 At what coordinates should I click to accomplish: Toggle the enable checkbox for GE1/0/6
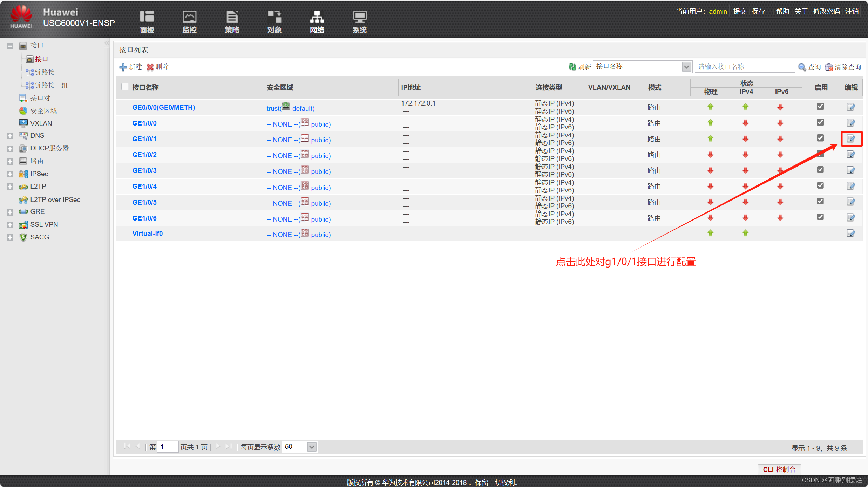(820, 217)
